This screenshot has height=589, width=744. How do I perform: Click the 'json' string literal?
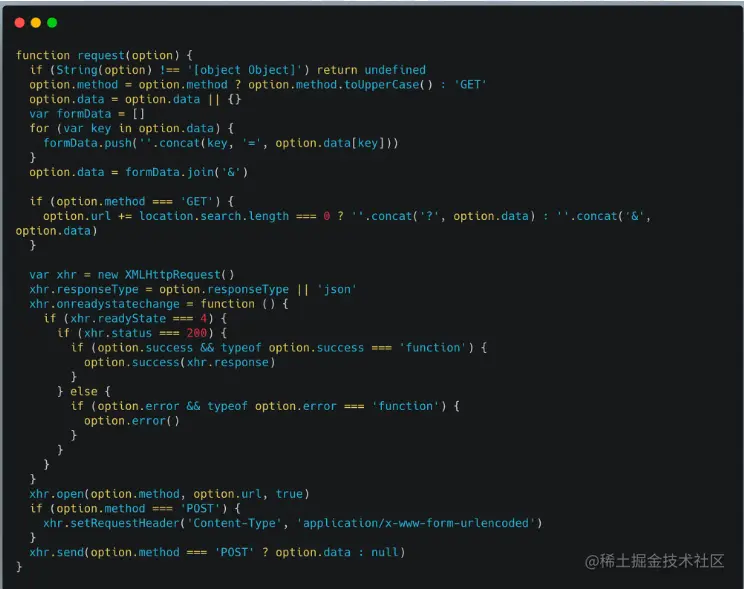[x=337, y=289]
